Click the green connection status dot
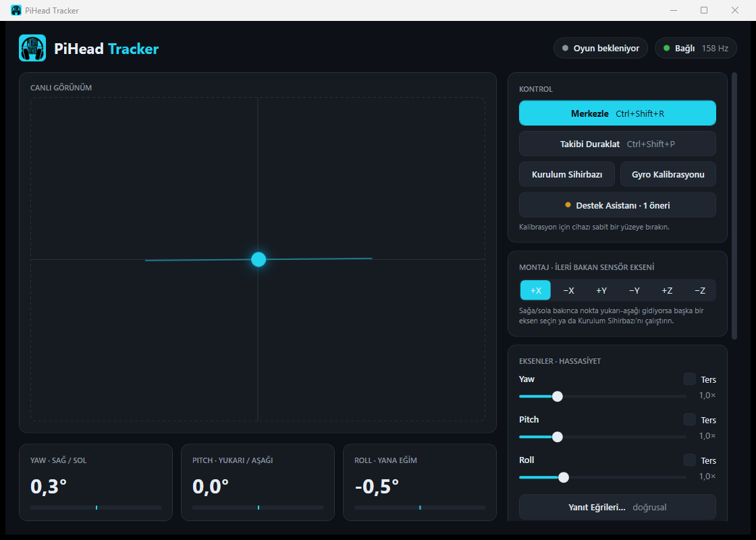The width and height of the screenshot is (756, 540). [666, 48]
